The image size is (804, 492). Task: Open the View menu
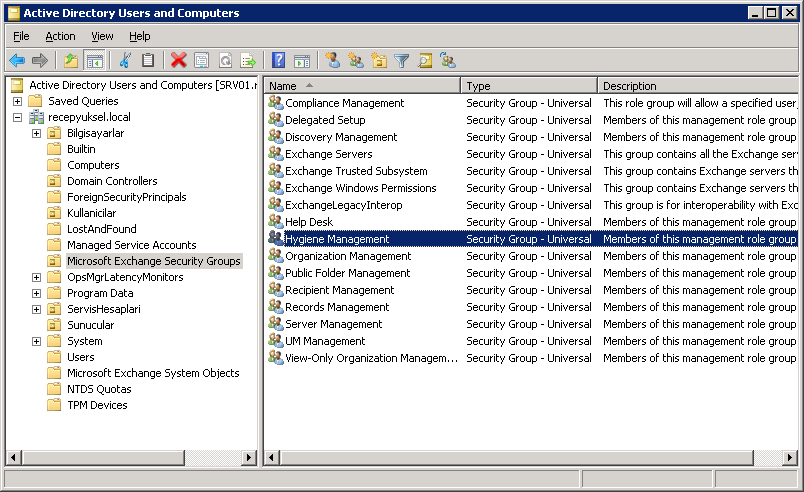point(102,36)
